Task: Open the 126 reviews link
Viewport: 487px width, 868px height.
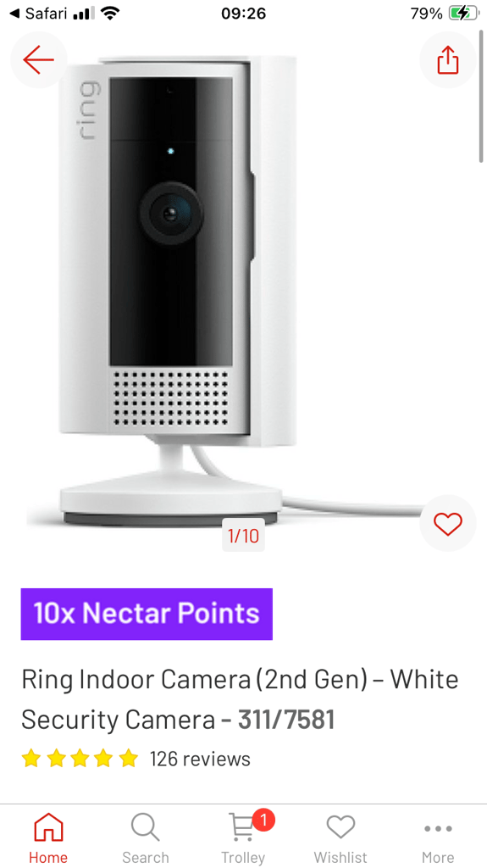Action: point(200,758)
